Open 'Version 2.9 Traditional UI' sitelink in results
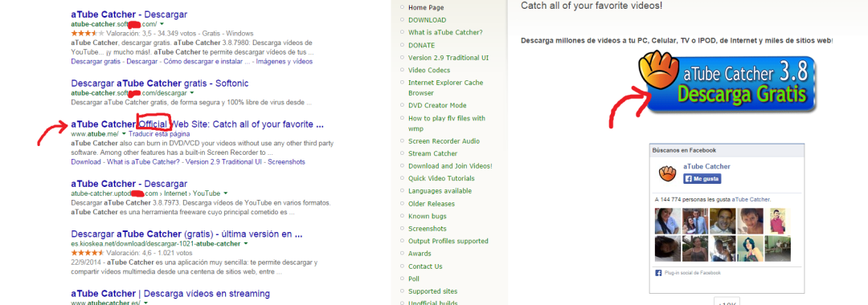Image resolution: width=868 pixels, height=305 pixels. pos(223,162)
